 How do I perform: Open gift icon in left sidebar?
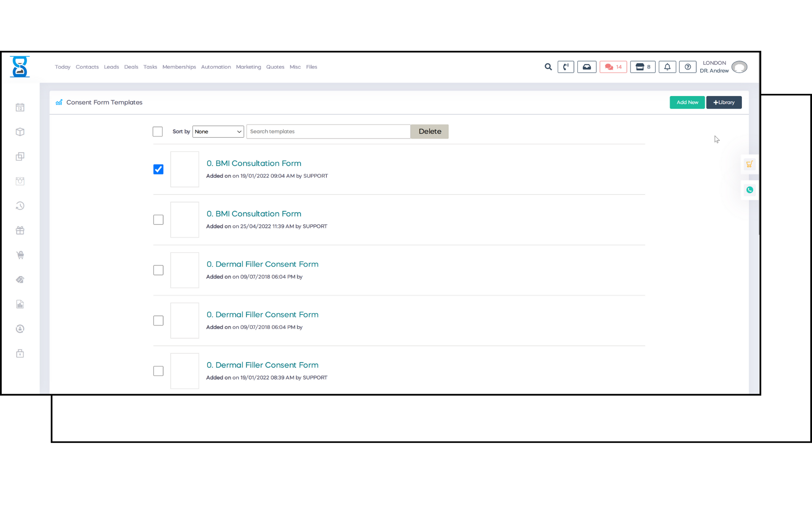pyautogui.click(x=20, y=230)
